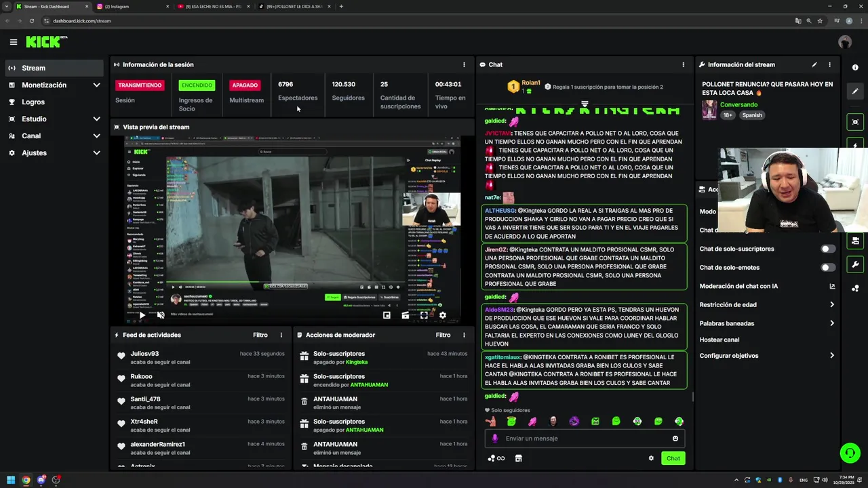Click the Conversando category thumbnail
Viewport: 868px width, 488px height.
pos(709,110)
